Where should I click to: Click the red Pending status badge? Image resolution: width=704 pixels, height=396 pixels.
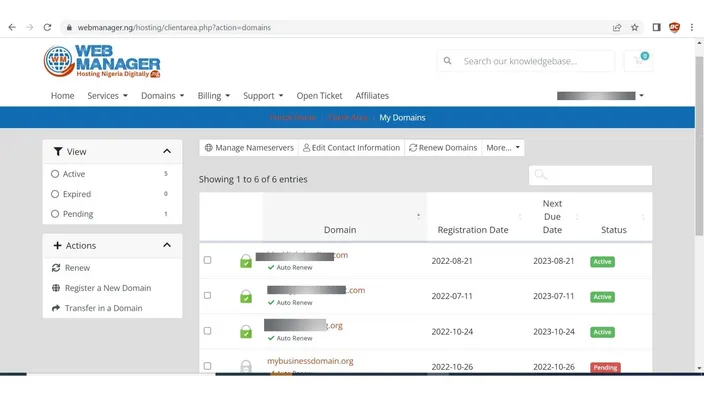605,367
